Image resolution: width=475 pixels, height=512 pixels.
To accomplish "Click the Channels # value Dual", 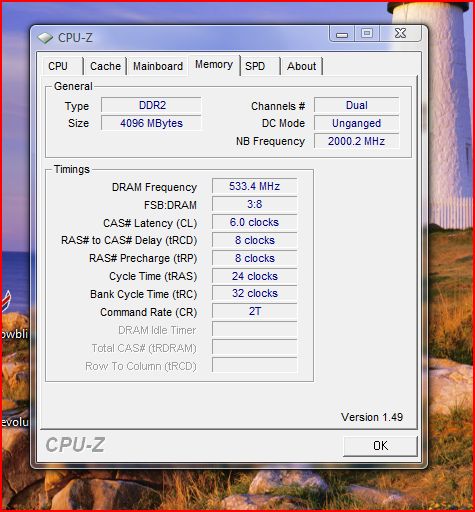I will click(x=356, y=105).
